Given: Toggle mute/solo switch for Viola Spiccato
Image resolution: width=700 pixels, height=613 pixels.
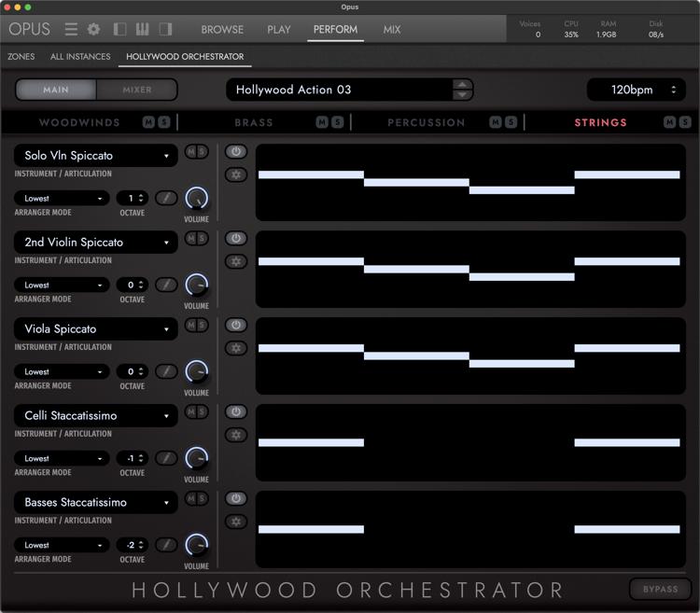Looking at the screenshot, I should click(196, 326).
